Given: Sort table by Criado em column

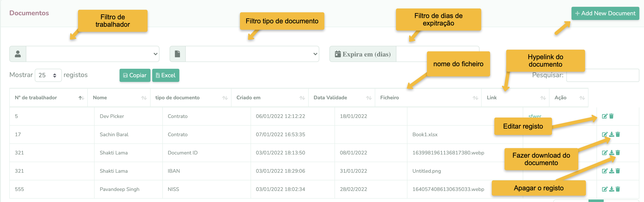Looking at the screenshot, I should pos(270,98).
